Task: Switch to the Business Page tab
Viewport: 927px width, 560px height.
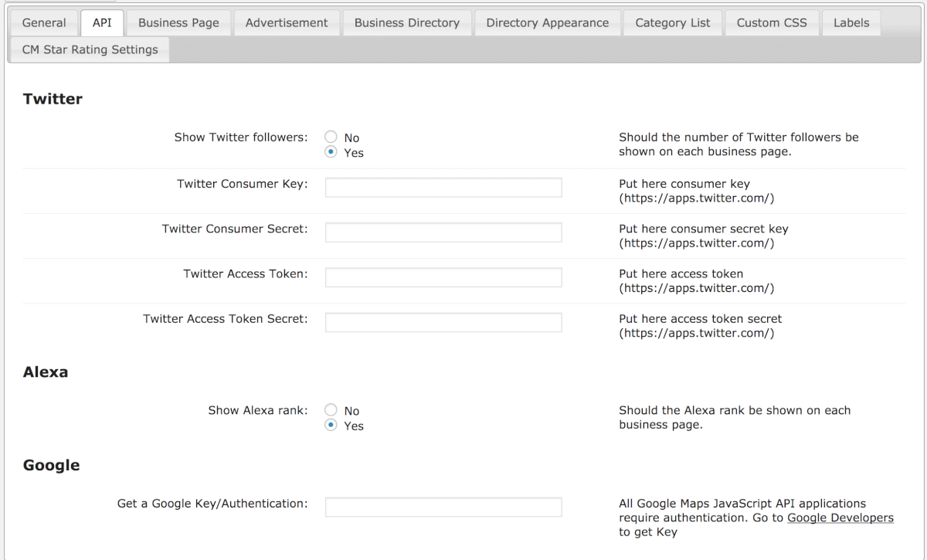Action: 178,23
